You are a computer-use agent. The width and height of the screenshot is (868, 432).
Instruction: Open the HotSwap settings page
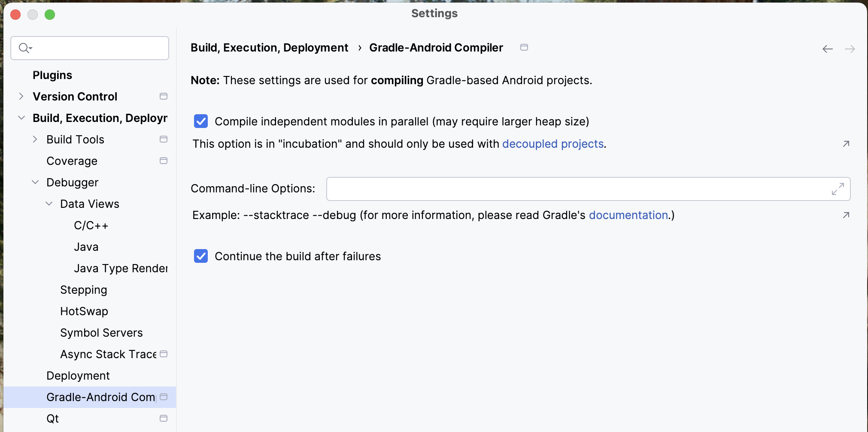pyautogui.click(x=84, y=311)
